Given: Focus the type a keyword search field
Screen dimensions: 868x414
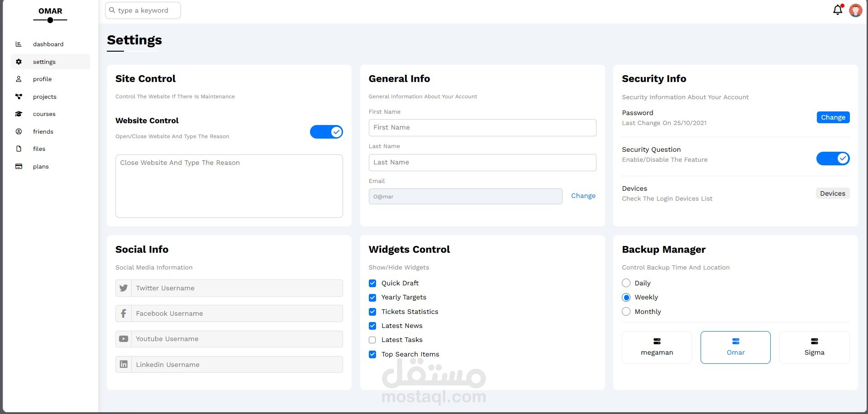Looking at the screenshot, I should (x=143, y=10).
